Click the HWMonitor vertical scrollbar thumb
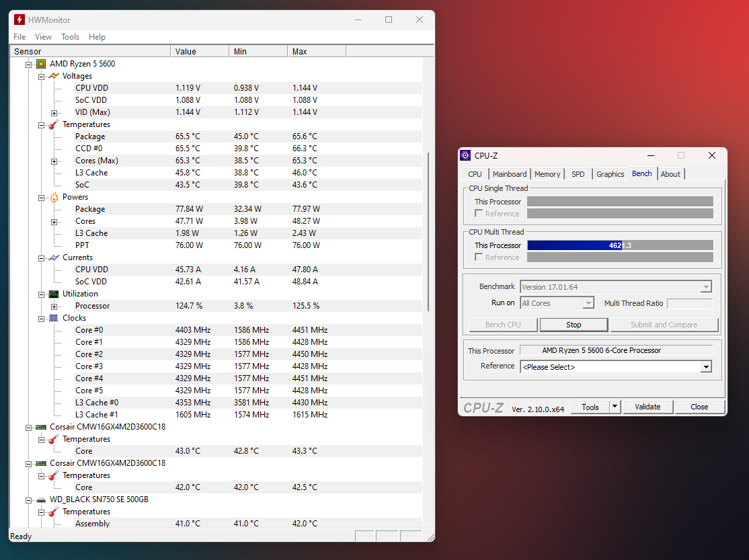This screenshot has height=560, width=749. point(428,232)
